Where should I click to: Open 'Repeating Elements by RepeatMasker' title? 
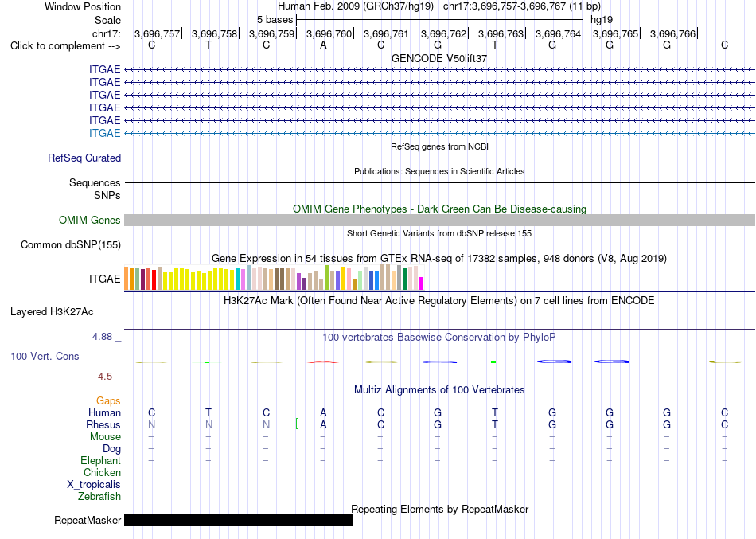pyautogui.click(x=440, y=510)
